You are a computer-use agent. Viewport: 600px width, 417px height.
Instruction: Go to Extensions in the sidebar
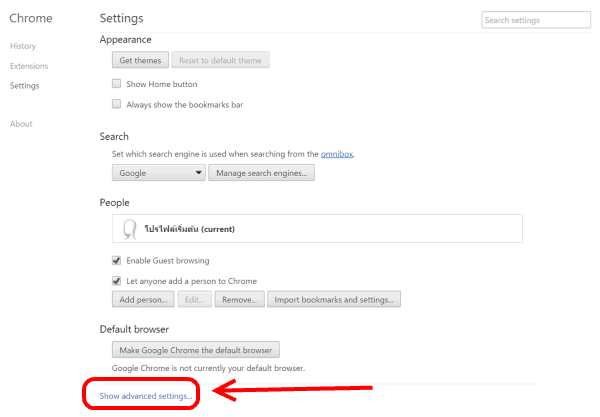tap(29, 66)
